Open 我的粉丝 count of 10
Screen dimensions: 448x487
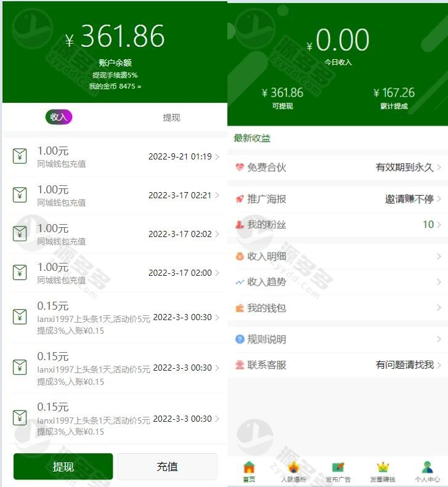point(428,224)
